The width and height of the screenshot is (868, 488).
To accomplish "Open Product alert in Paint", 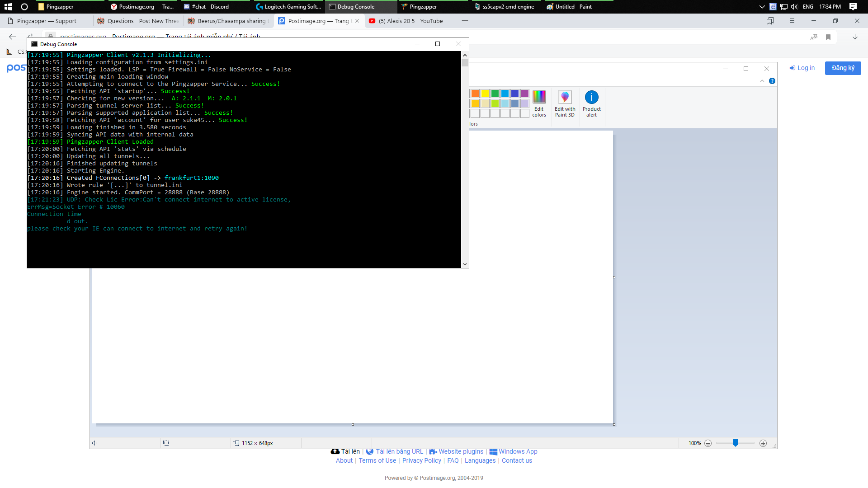I will (x=591, y=104).
